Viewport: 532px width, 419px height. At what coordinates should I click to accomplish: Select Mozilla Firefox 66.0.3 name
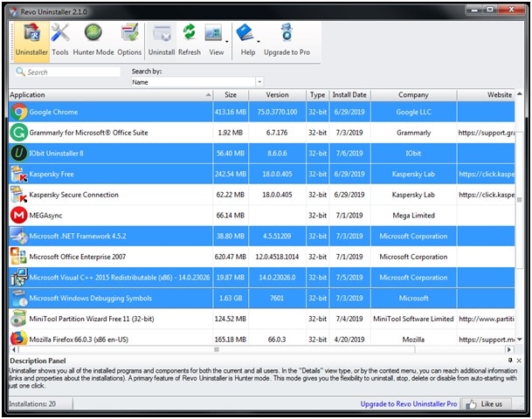[79, 340]
